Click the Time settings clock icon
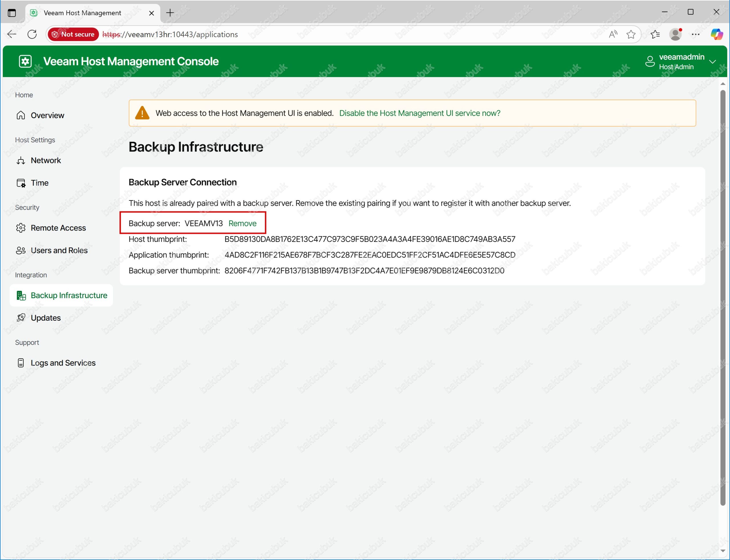This screenshot has height=560, width=730. pyautogui.click(x=21, y=183)
